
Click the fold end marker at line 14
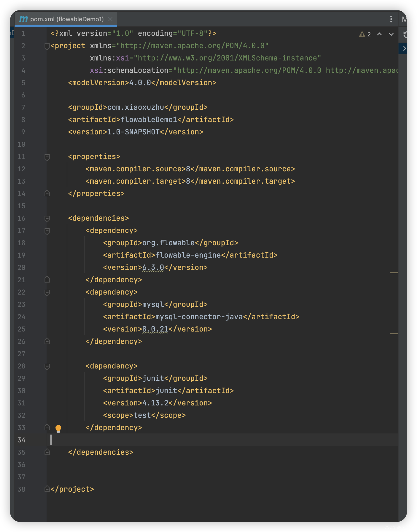tap(47, 193)
